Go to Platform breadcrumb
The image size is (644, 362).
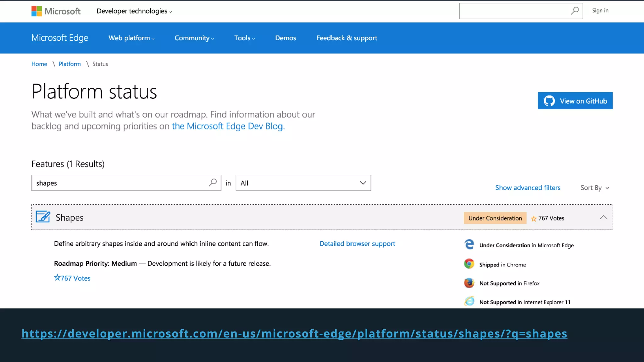(x=69, y=64)
